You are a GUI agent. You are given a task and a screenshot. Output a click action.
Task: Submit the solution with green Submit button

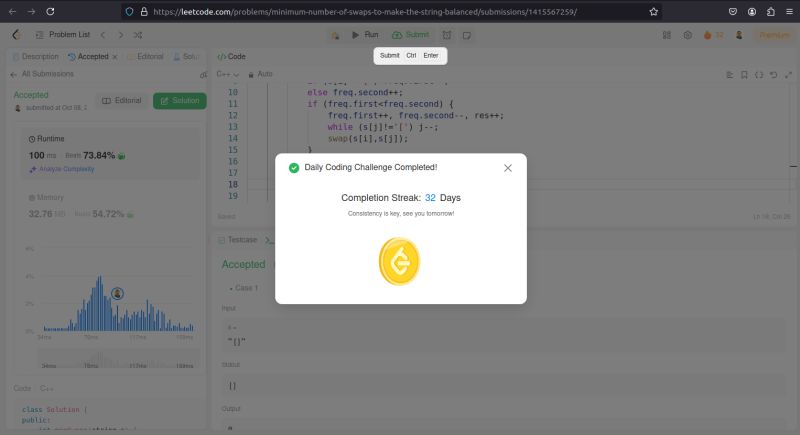click(411, 35)
